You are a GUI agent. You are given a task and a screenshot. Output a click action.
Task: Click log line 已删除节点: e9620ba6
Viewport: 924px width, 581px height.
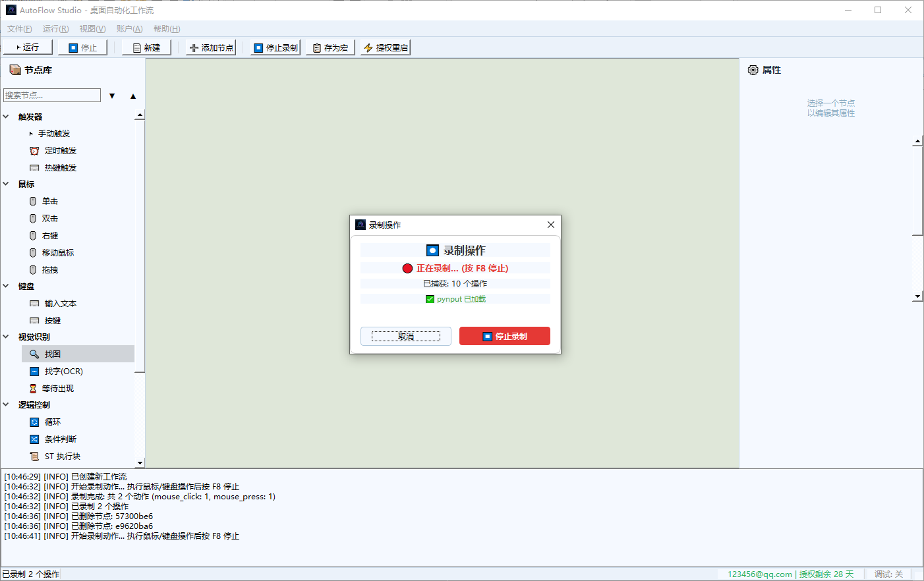[x=78, y=526]
